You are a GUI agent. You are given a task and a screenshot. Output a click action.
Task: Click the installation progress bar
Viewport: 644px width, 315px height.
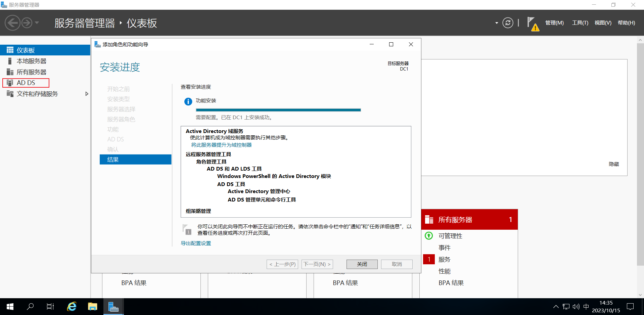(x=278, y=110)
